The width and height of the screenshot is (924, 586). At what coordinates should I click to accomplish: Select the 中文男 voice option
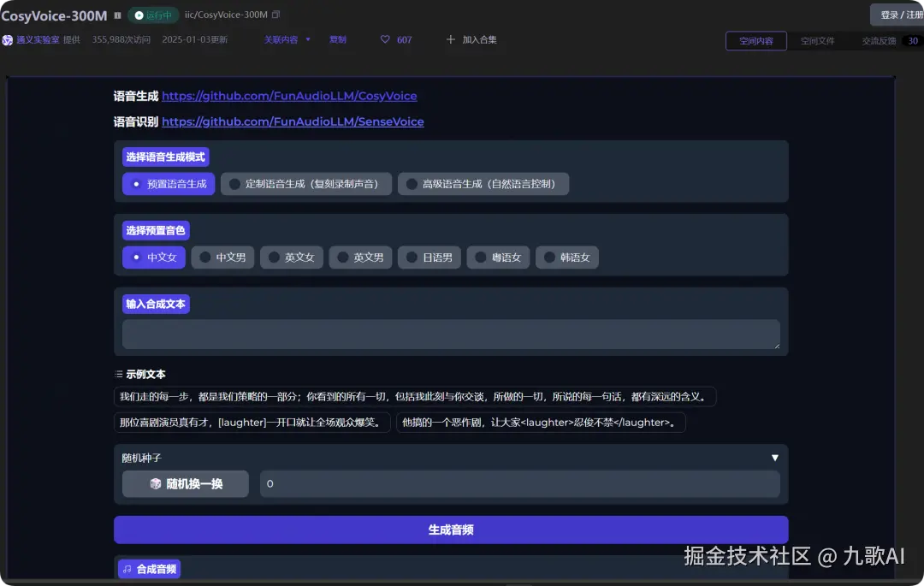coord(222,257)
